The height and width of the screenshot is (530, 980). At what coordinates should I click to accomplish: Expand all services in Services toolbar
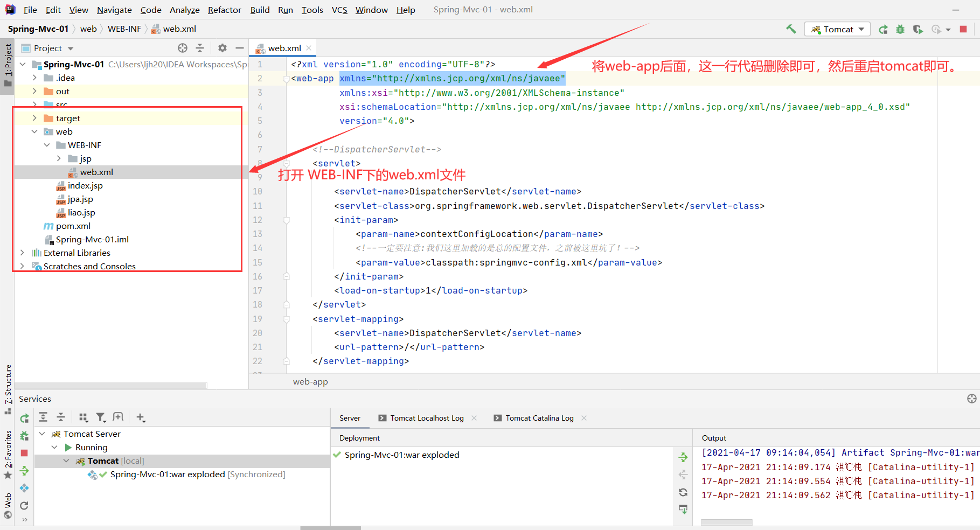[44, 417]
